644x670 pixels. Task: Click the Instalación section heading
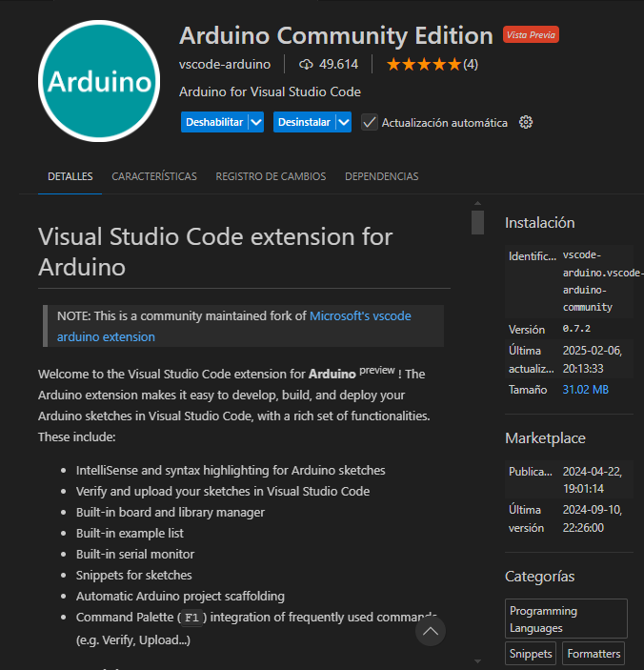(540, 223)
